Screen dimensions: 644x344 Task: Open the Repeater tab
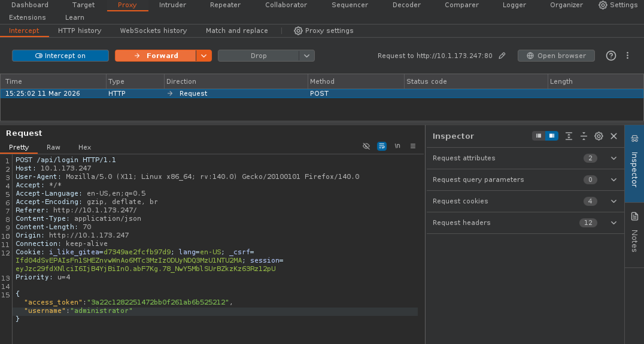(225, 5)
